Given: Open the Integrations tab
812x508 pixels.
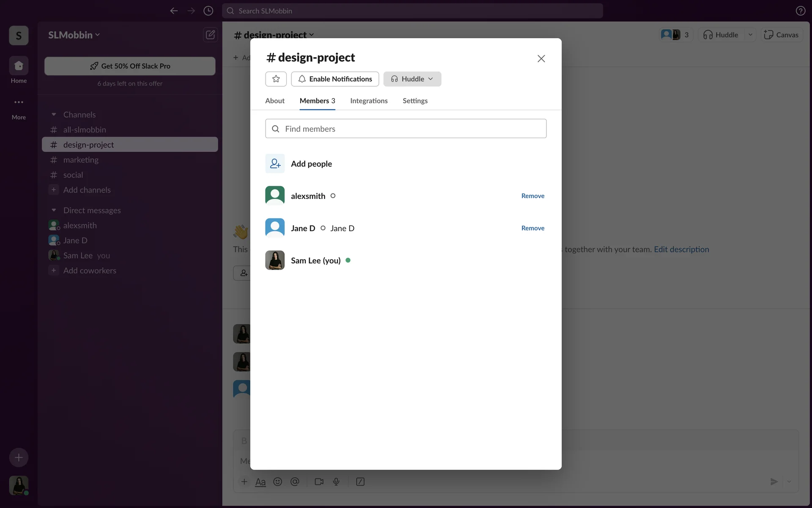Looking at the screenshot, I should click(x=369, y=101).
